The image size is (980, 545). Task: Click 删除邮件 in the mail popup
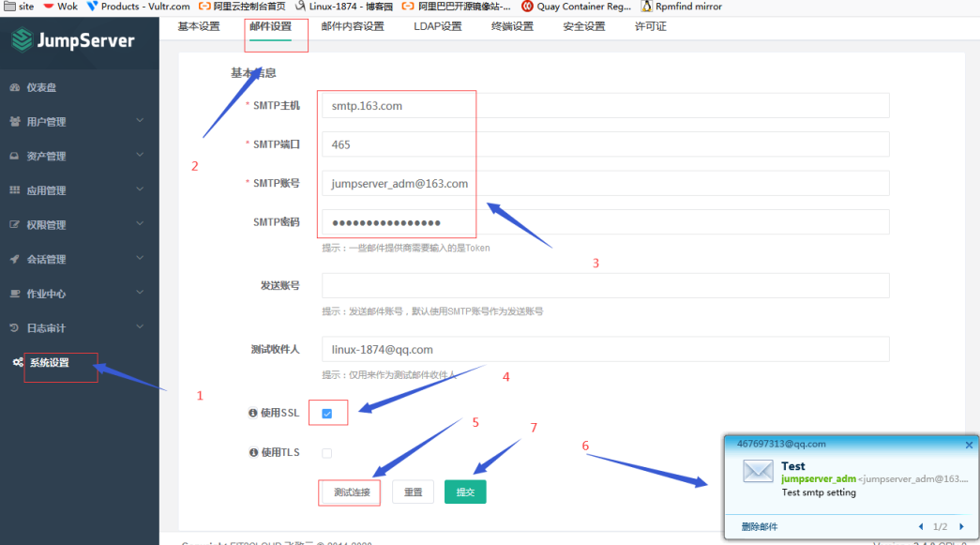click(760, 527)
